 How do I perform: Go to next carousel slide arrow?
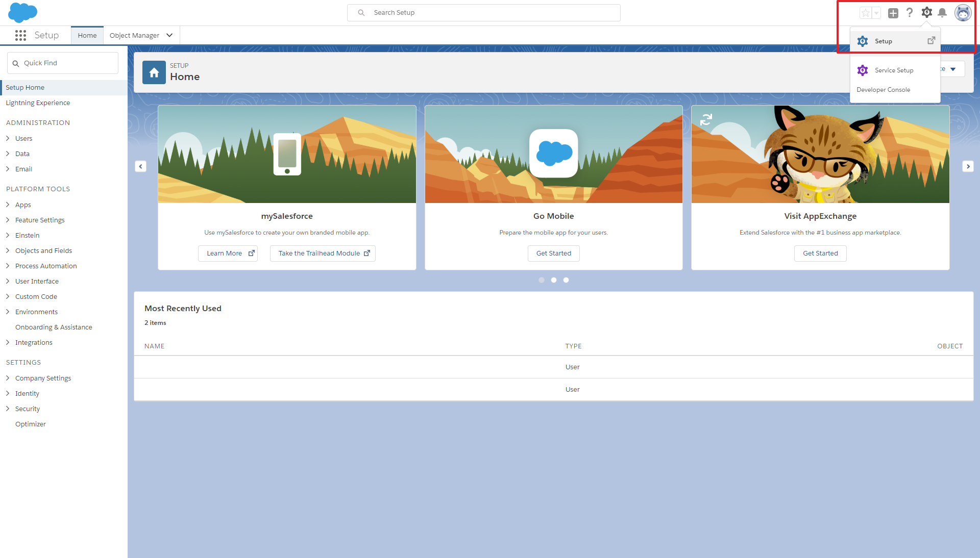[x=968, y=166]
